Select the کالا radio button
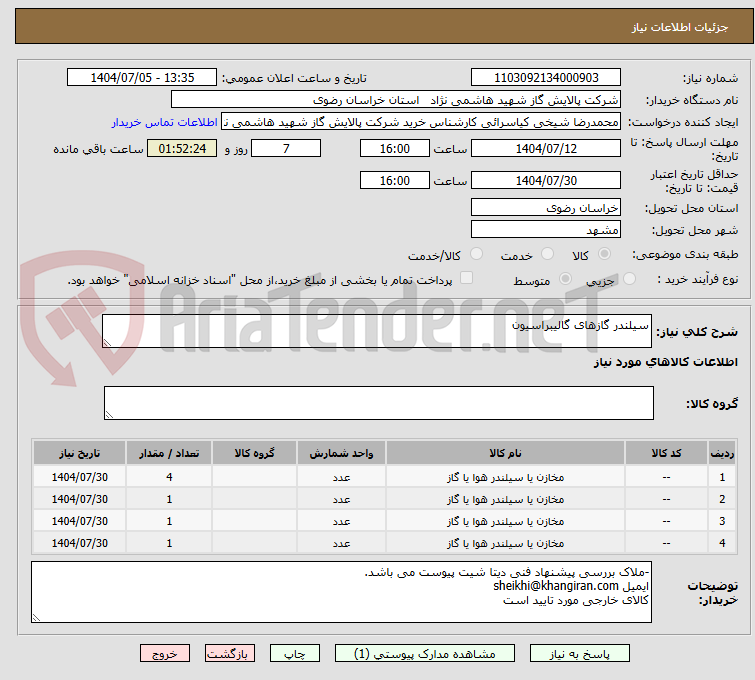The image size is (755, 680). point(604,254)
